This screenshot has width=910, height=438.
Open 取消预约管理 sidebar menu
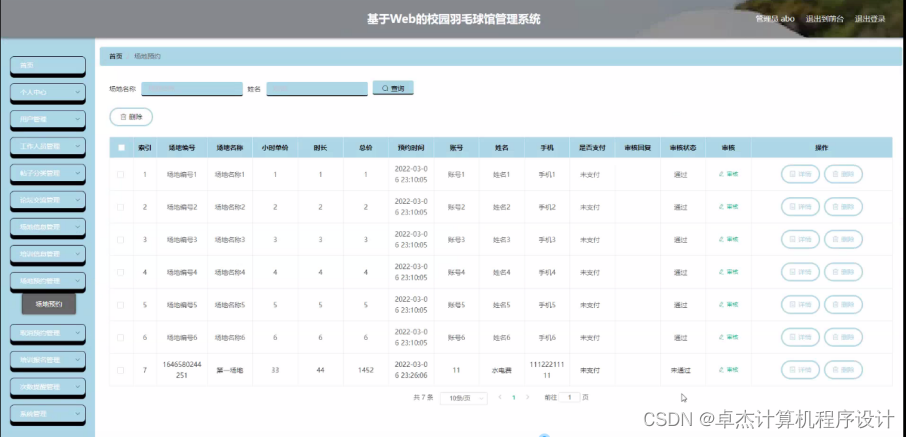[48, 333]
